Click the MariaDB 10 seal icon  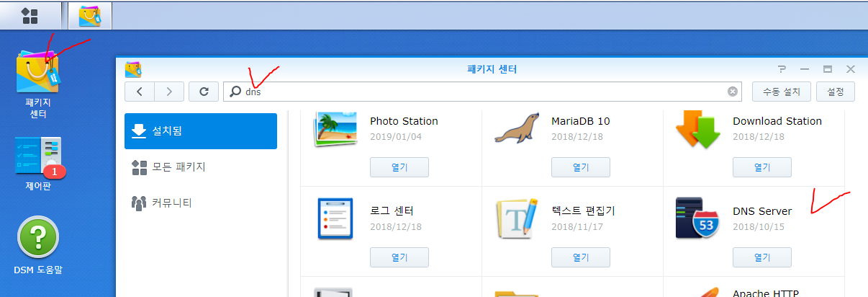pos(517,128)
